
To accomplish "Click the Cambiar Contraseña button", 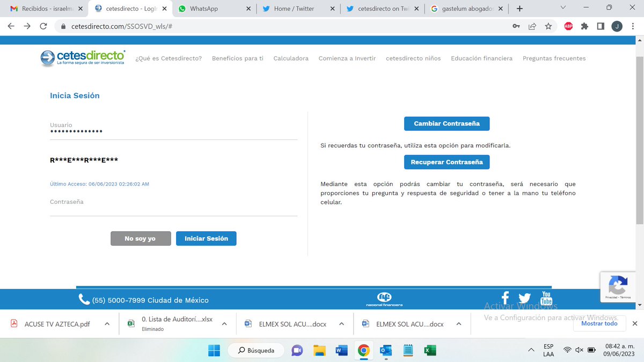I will pos(447,123).
